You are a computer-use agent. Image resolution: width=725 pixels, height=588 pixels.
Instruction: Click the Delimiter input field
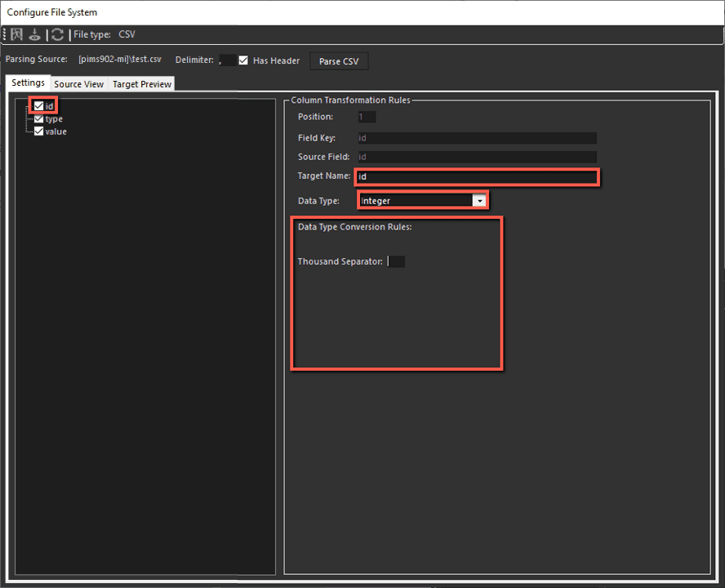tap(227, 60)
